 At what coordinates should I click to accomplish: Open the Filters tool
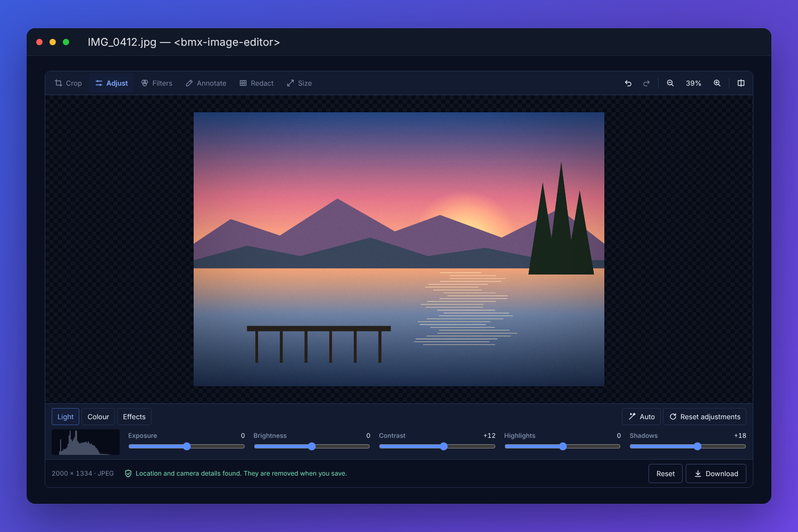(x=157, y=83)
